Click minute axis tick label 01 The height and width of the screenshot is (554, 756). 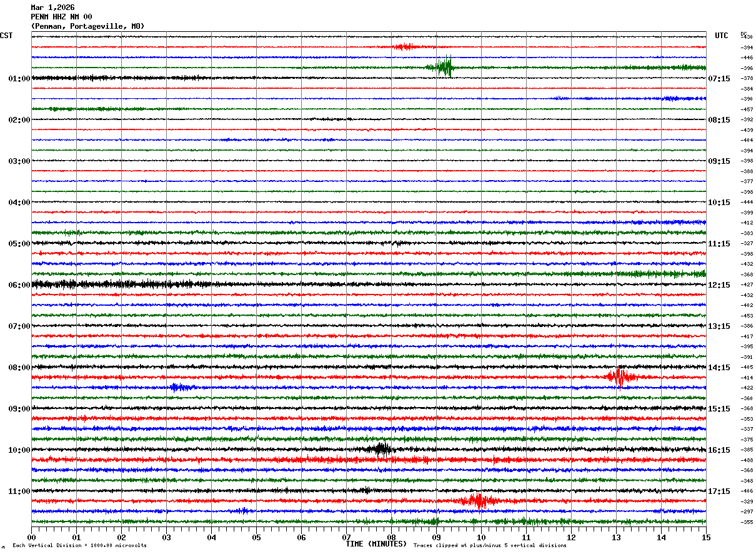click(x=76, y=537)
